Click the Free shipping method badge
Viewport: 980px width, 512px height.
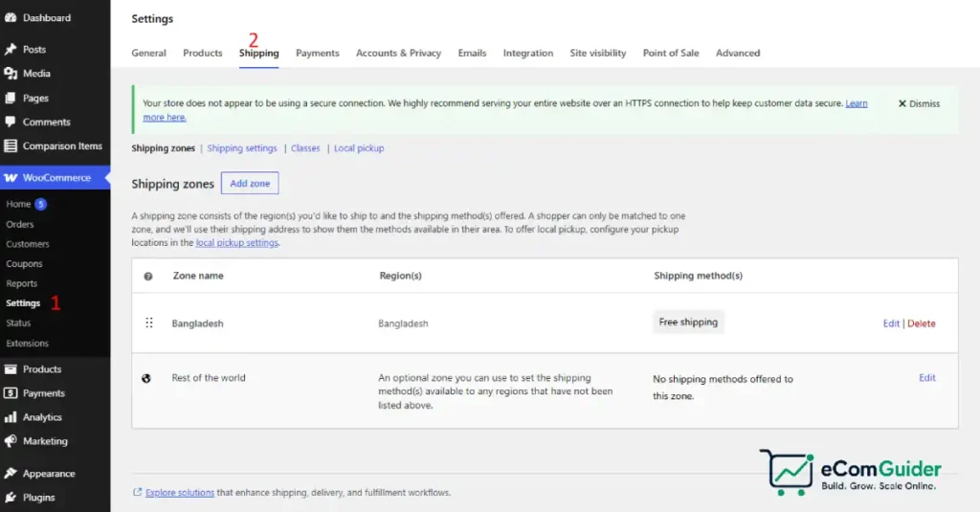click(x=688, y=322)
